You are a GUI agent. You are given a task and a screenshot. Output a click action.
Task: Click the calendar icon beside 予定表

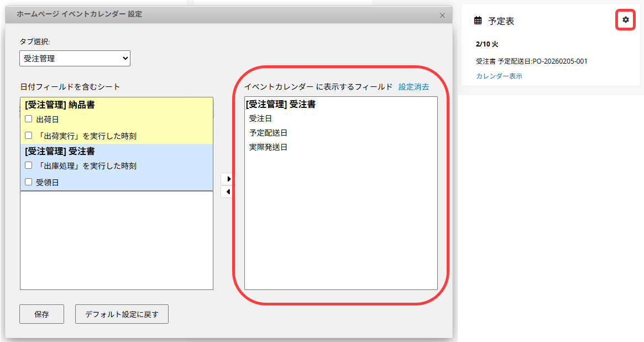(x=478, y=21)
